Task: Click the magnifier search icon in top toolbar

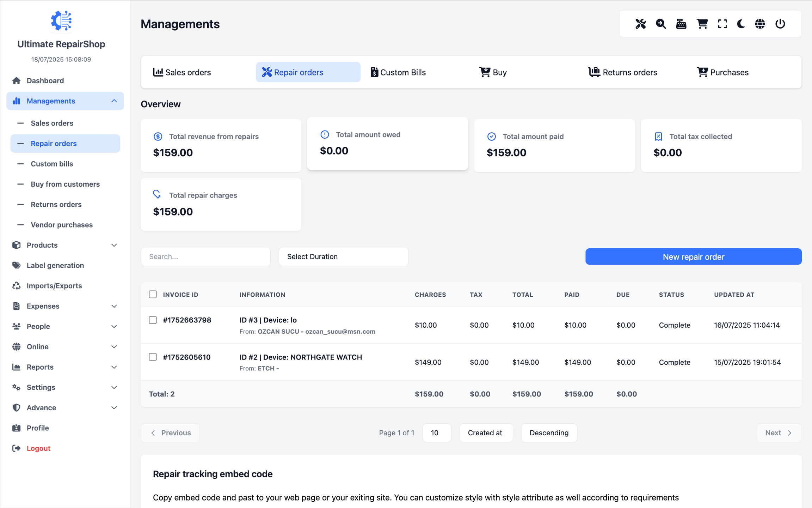Action: pyautogui.click(x=661, y=24)
